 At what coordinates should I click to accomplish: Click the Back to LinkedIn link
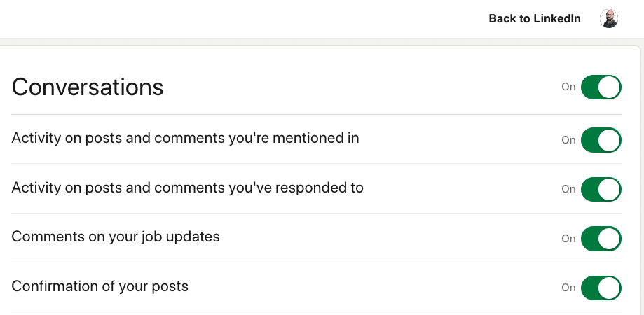pos(534,19)
